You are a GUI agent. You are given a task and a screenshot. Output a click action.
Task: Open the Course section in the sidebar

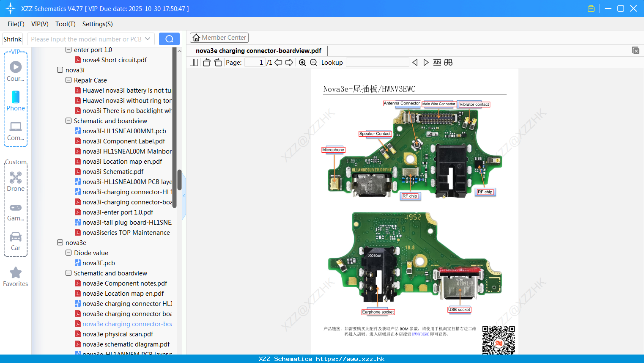16,71
